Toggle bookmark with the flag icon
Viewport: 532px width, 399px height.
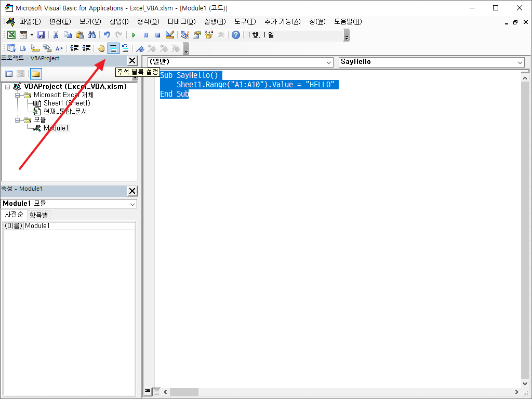coord(140,48)
